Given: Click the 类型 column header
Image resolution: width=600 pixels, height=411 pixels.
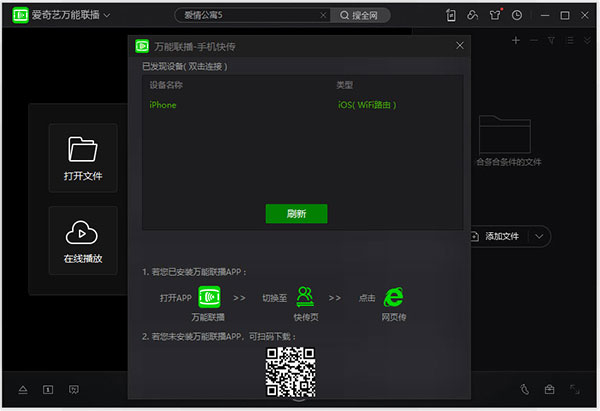Looking at the screenshot, I should [344, 85].
